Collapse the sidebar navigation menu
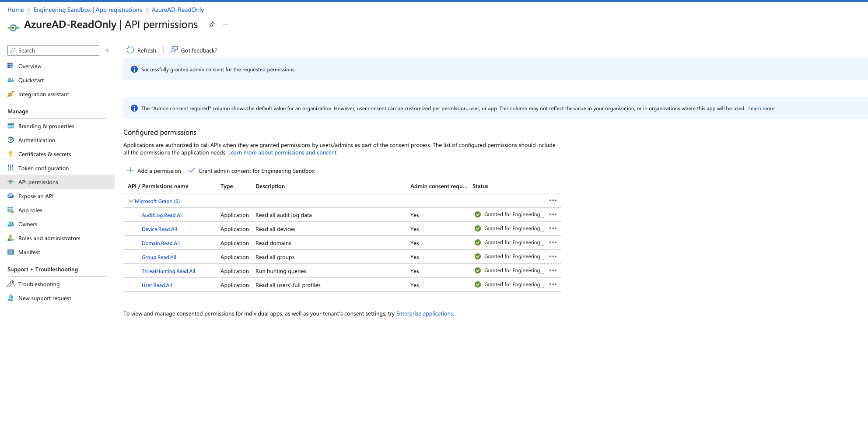This screenshot has width=868, height=435. click(107, 50)
